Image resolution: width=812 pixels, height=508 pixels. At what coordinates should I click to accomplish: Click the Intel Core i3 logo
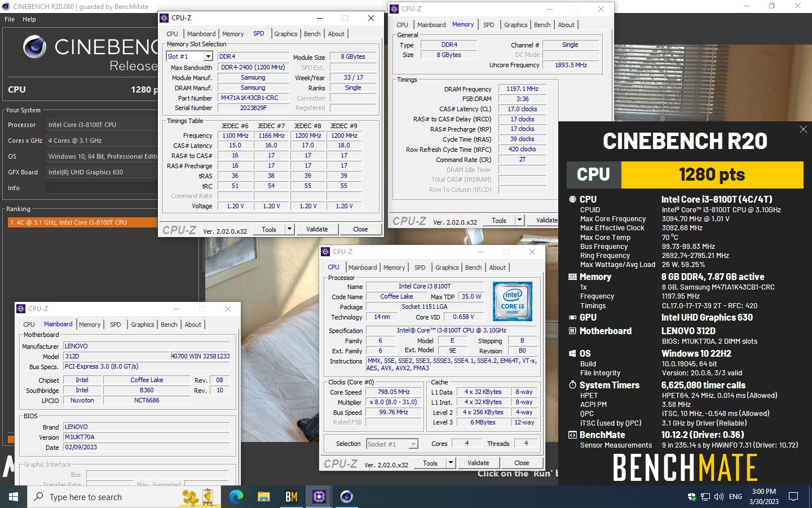[x=513, y=301]
